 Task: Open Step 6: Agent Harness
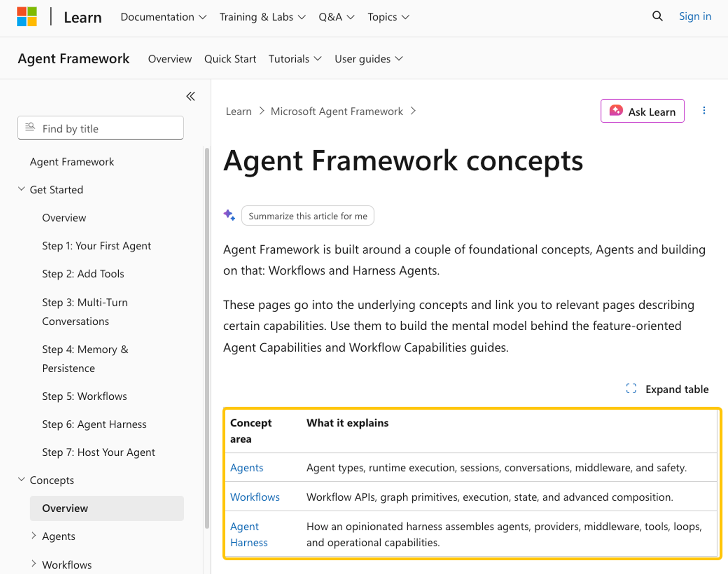pos(94,424)
